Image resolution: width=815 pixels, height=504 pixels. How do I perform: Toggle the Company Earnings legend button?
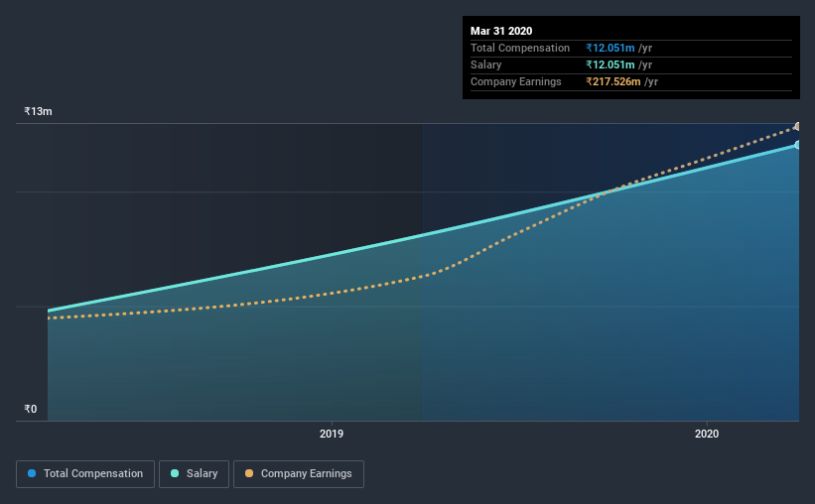click(299, 474)
